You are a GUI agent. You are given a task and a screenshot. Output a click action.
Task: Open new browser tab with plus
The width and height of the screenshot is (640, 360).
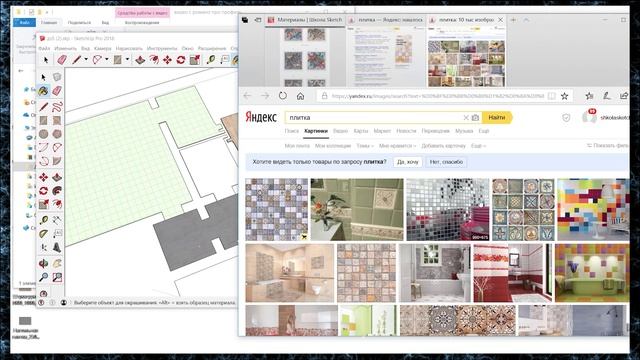tap(513, 20)
